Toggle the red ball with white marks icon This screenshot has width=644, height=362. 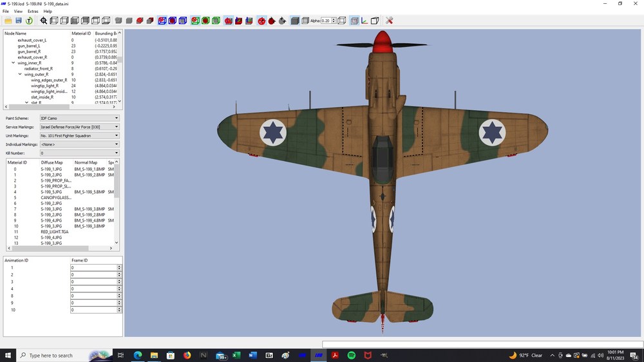pos(261,21)
